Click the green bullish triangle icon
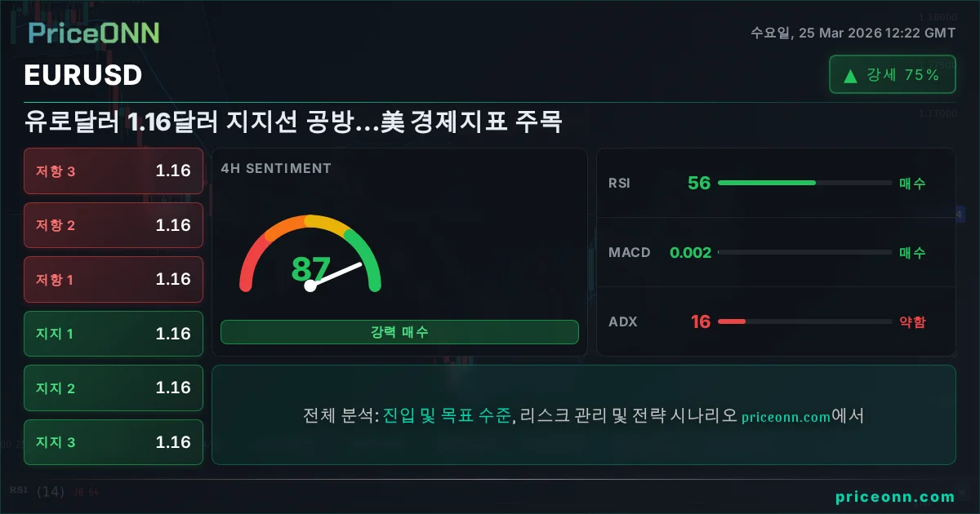Viewport: 980px width, 514px height. click(850, 76)
